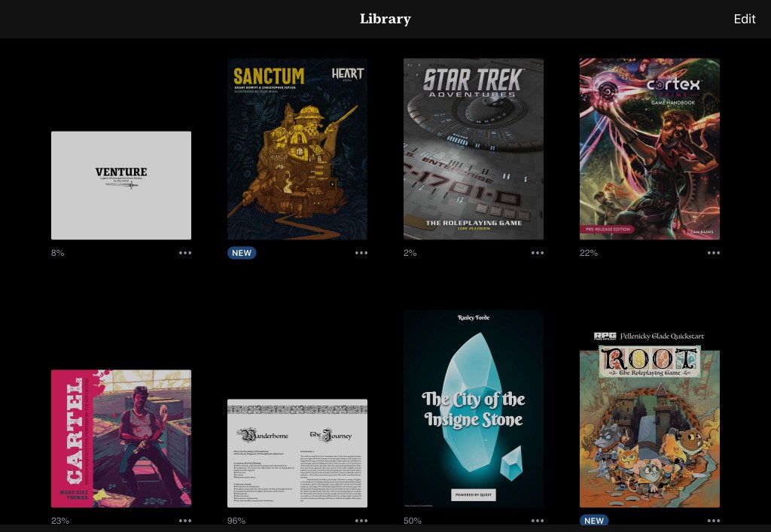Viewport: 771px width, 532px height.
Task: Open the Wanderhome Journey document
Action: click(297, 453)
